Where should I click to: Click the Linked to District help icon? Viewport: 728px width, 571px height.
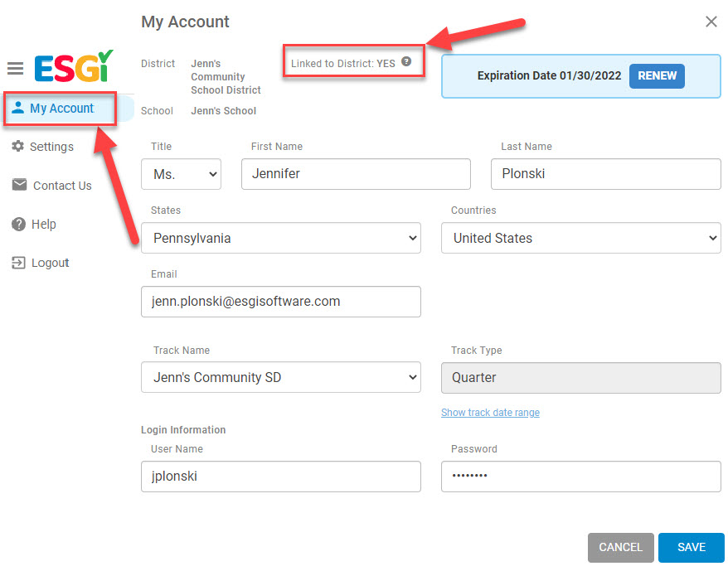pos(406,61)
